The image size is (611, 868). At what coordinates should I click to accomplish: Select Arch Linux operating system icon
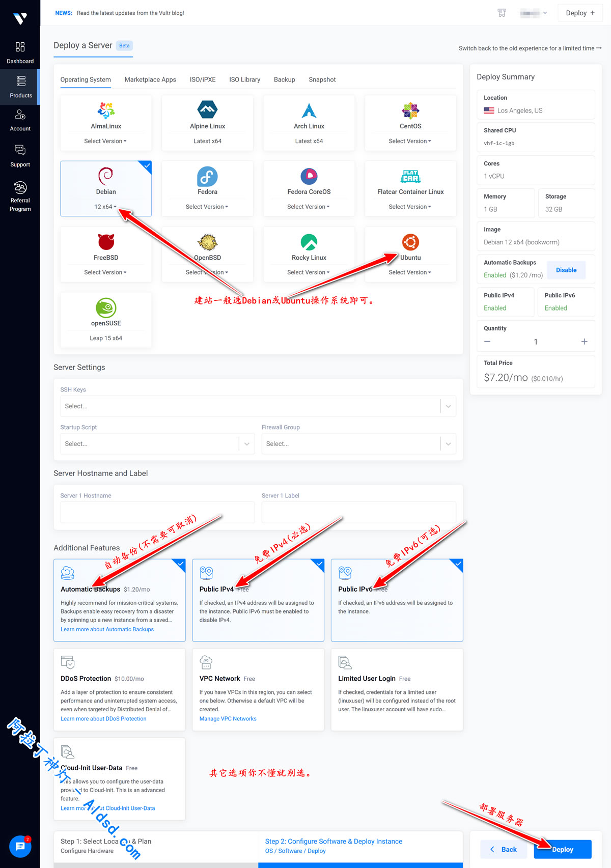309,110
